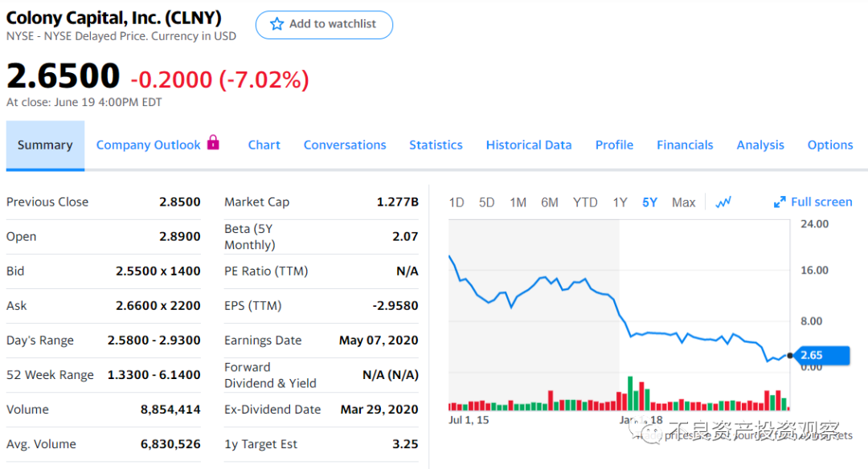This screenshot has width=868, height=469.
Task: Select the 5Y chart range
Action: [649, 202]
